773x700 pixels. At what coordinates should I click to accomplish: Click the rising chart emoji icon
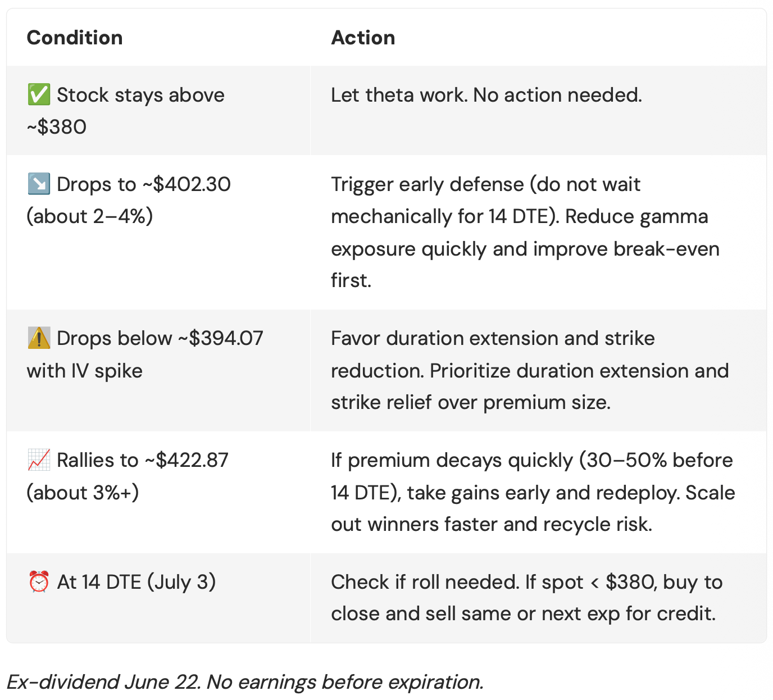pyautogui.click(x=39, y=460)
